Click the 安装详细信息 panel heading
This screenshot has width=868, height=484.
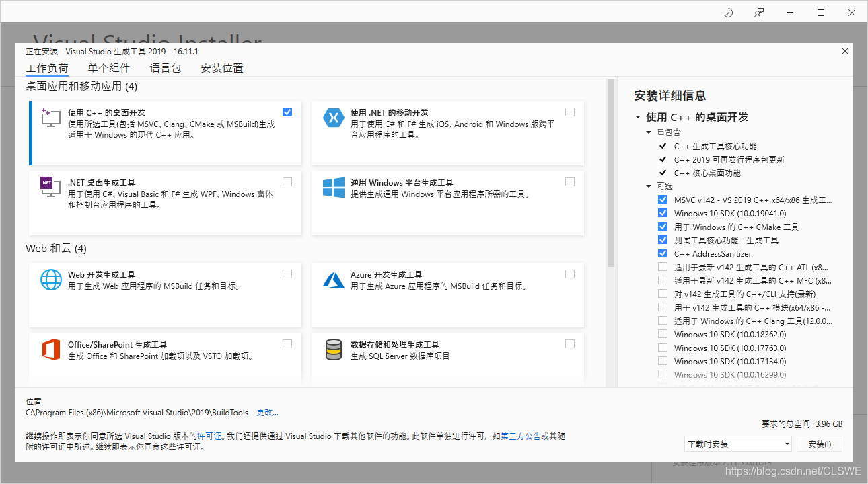670,95
